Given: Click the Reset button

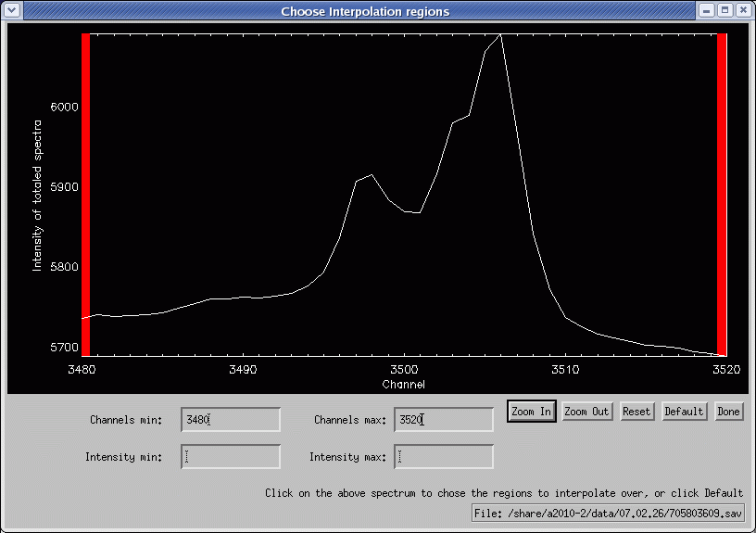Looking at the screenshot, I should point(636,412).
